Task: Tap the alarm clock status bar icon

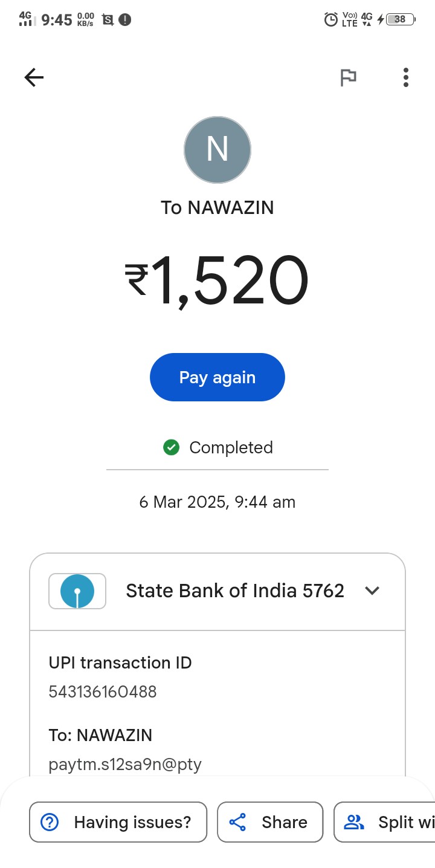Action: coord(330,19)
